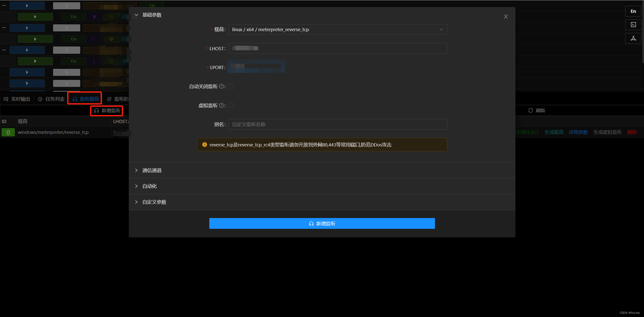Click the 生成PE/ELF link

click(x=527, y=132)
